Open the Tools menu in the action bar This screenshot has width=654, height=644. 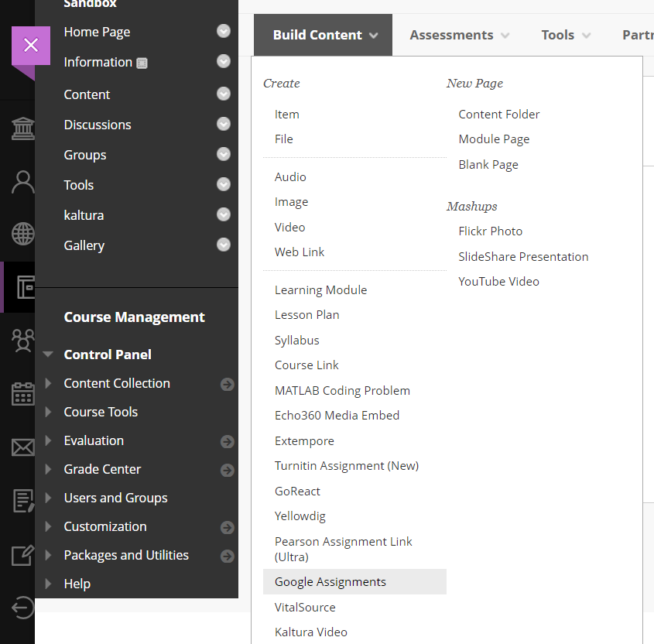[566, 35]
